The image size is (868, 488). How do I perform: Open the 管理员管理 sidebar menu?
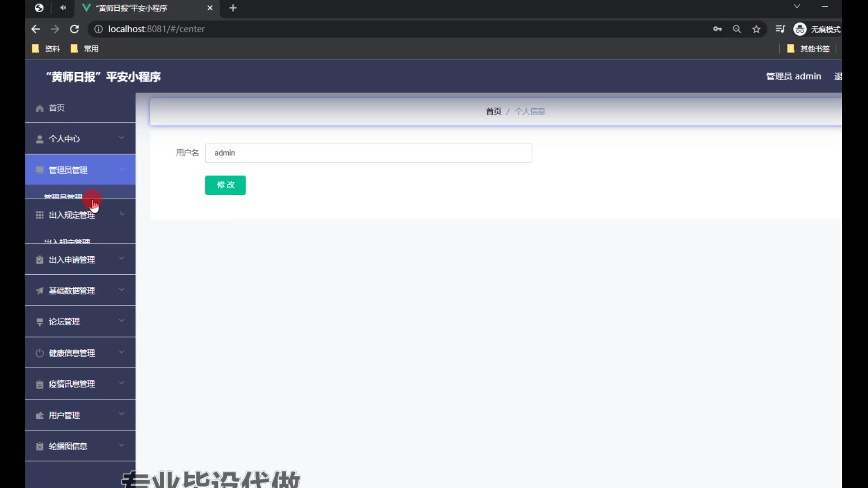click(68, 170)
